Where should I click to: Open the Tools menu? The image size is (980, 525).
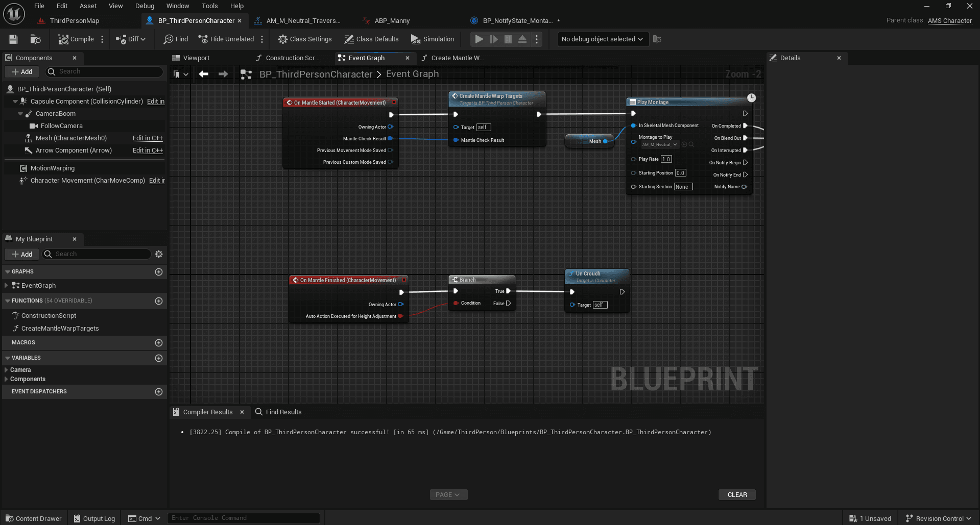click(209, 6)
